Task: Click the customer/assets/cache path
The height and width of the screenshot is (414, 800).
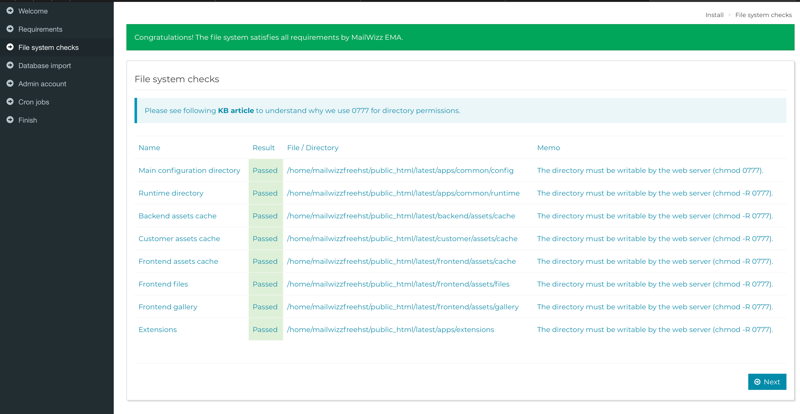Action: [x=402, y=238]
